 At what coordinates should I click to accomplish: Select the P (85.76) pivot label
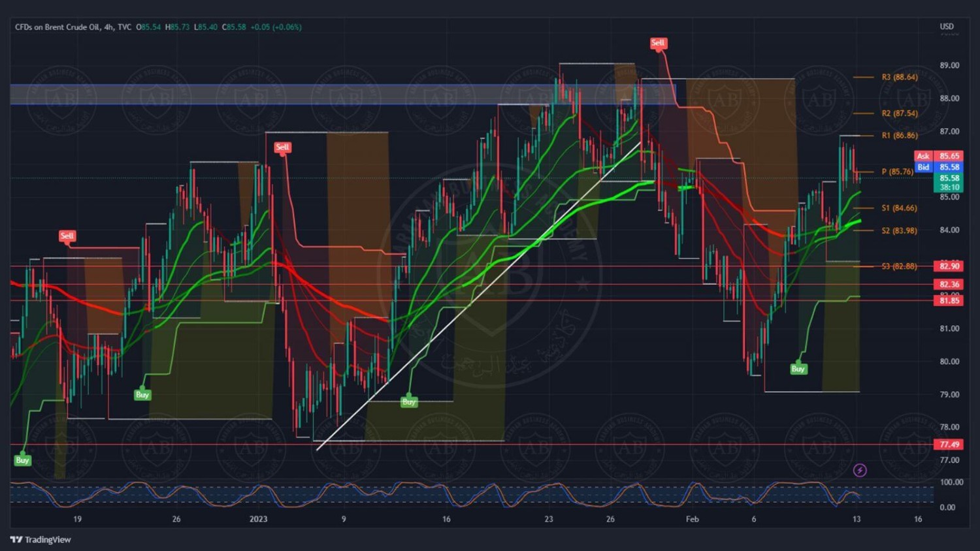pyautogui.click(x=898, y=172)
